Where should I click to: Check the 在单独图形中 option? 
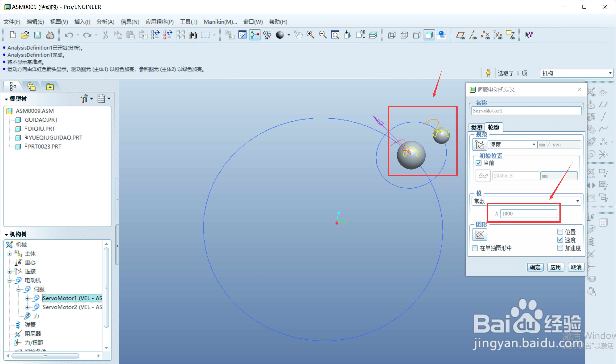coord(475,248)
